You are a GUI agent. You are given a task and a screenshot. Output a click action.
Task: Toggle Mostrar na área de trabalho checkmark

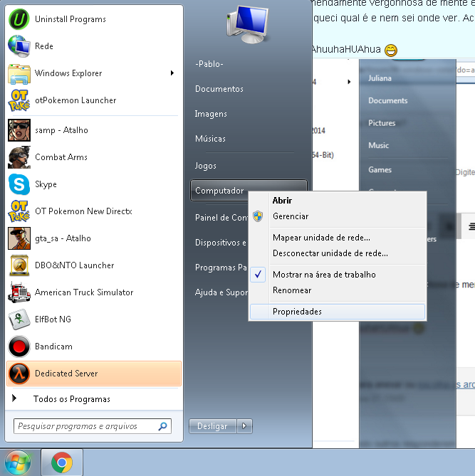[x=258, y=275]
